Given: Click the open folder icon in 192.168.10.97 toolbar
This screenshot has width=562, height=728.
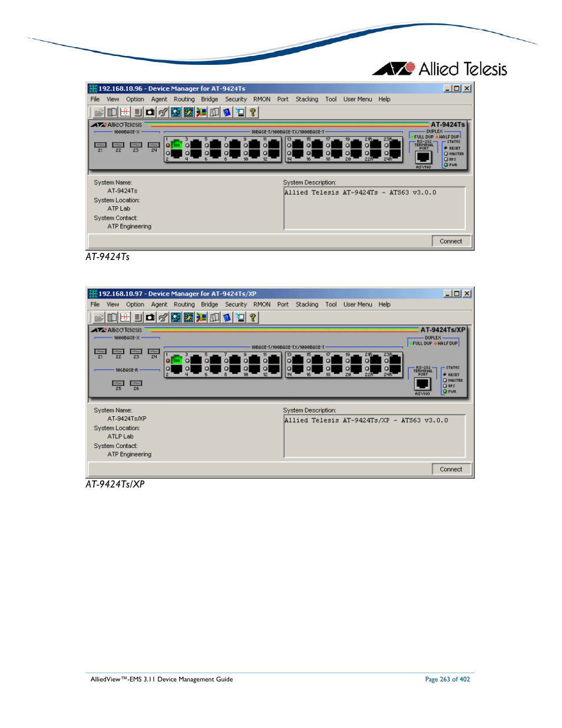Looking at the screenshot, I should (99, 317).
